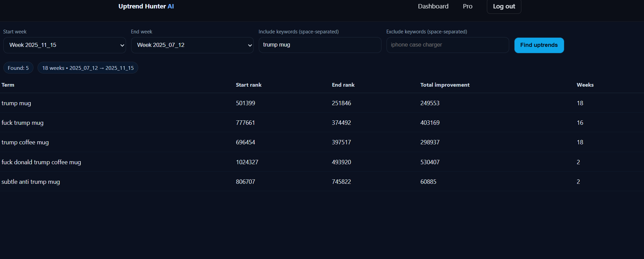This screenshot has height=259, width=644.
Task: Open the End week dropdown
Action: click(x=192, y=45)
